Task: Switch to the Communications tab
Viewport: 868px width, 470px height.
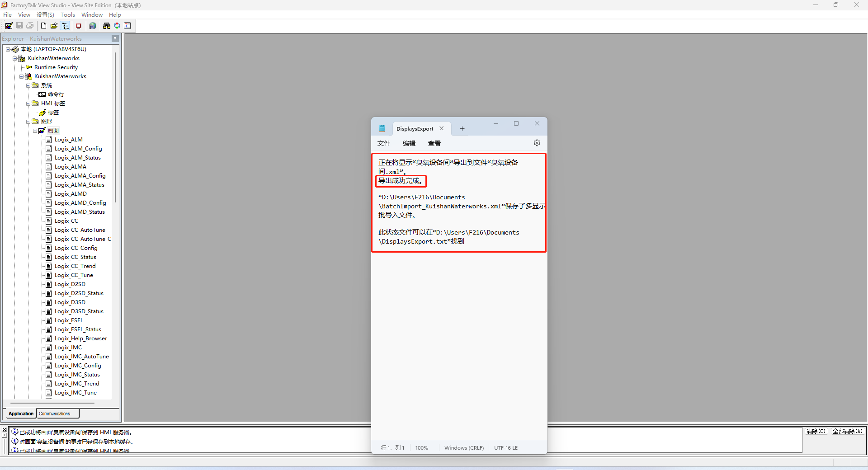Action: 57,414
